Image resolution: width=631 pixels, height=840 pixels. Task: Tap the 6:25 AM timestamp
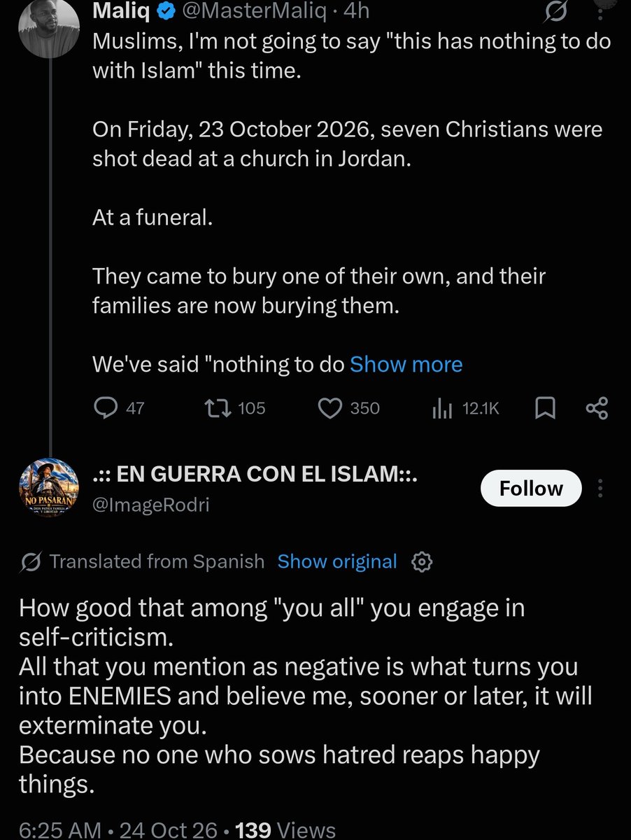tap(59, 829)
